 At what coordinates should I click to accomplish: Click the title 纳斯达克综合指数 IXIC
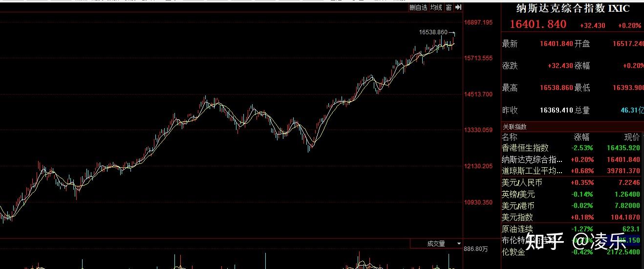573,8
